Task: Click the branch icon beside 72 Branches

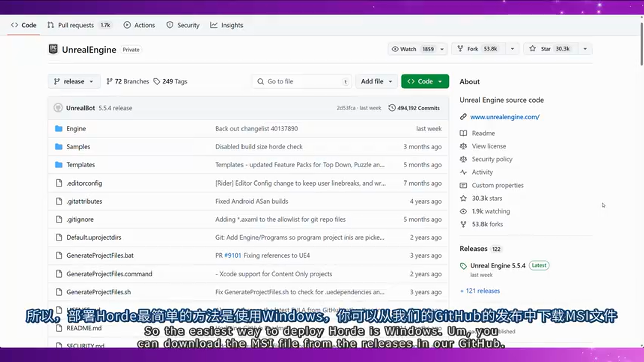Action: click(x=109, y=81)
